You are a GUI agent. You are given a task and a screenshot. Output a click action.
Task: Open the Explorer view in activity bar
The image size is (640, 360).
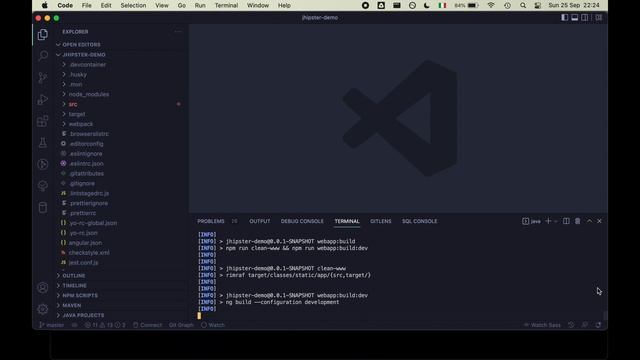coord(42,34)
